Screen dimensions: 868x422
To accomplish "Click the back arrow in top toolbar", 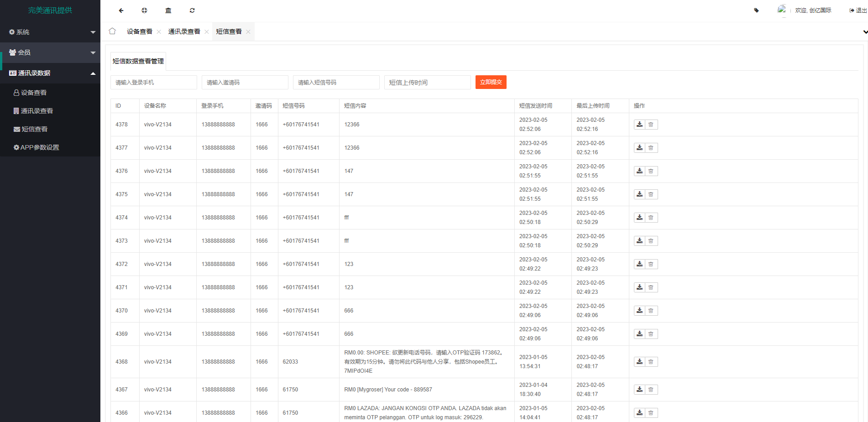I will 121,10.
